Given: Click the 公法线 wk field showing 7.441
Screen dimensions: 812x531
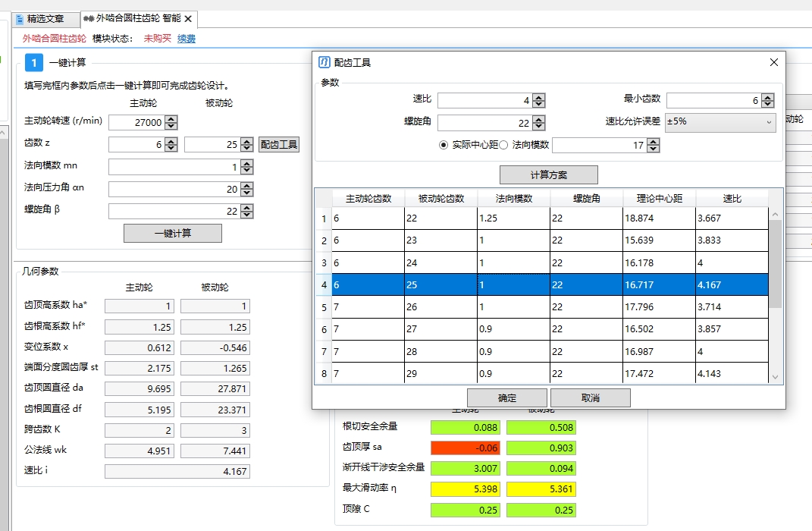Looking at the screenshot, I should (x=215, y=451).
